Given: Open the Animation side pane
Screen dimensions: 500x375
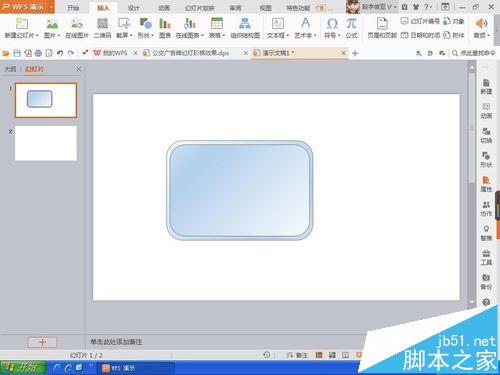Looking at the screenshot, I should coord(486,111).
